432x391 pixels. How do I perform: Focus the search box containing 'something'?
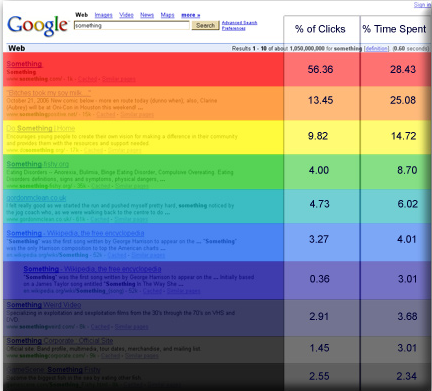132,25
